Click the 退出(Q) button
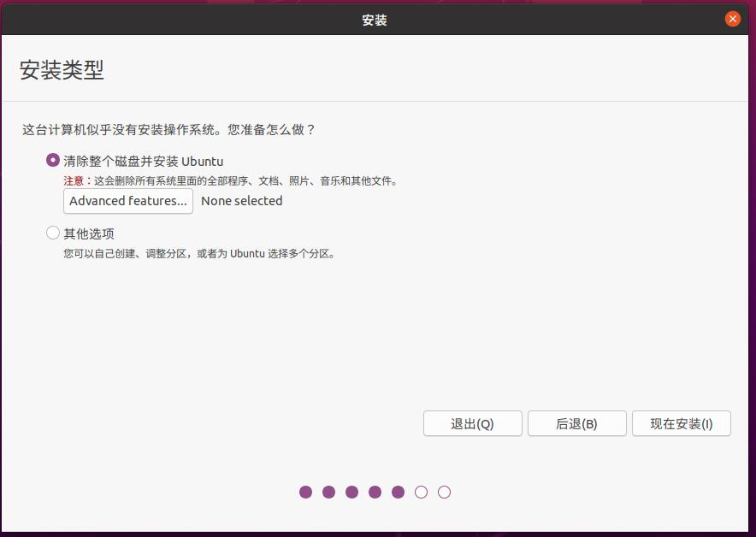The height and width of the screenshot is (537, 756). (x=472, y=424)
